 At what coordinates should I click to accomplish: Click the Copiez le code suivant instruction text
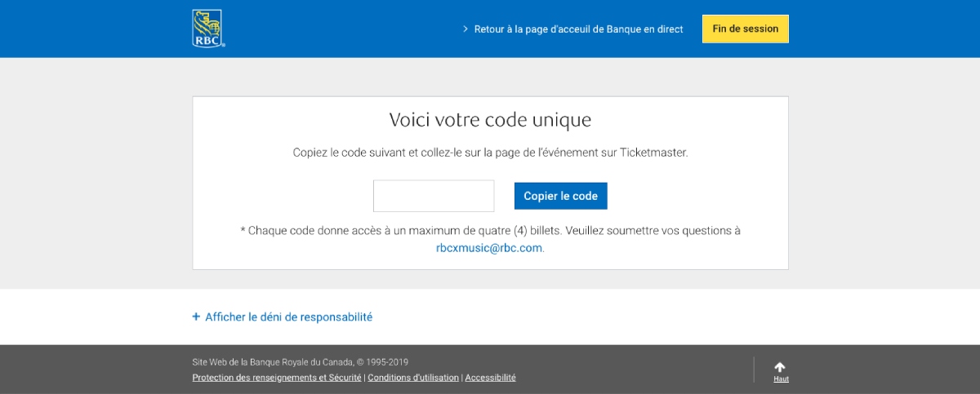point(490,153)
